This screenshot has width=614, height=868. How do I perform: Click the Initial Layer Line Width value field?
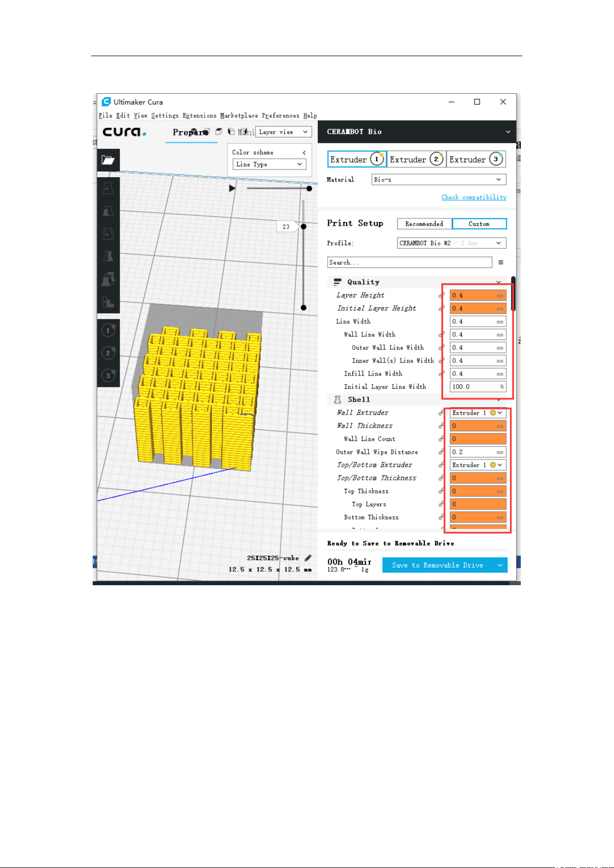pyautogui.click(x=478, y=386)
